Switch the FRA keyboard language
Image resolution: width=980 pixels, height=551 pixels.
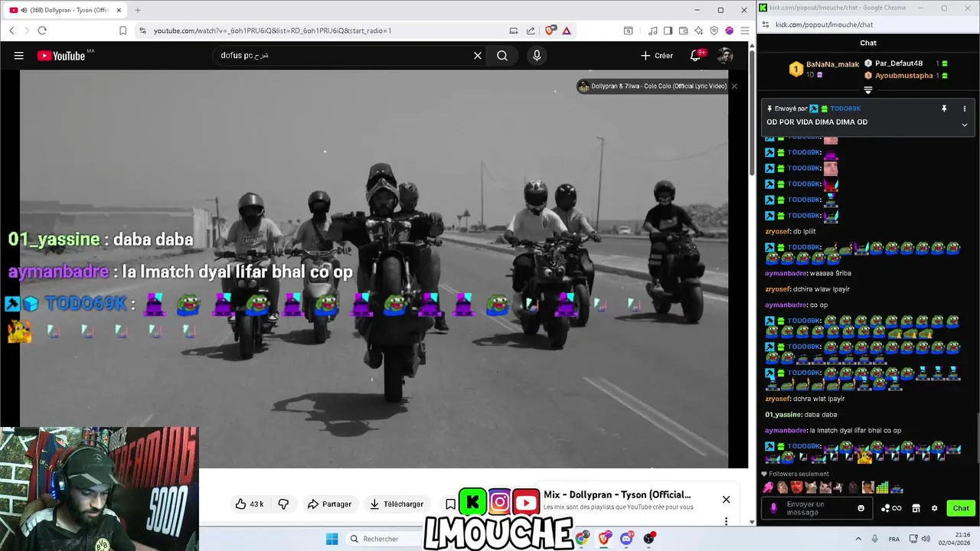coord(894,539)
